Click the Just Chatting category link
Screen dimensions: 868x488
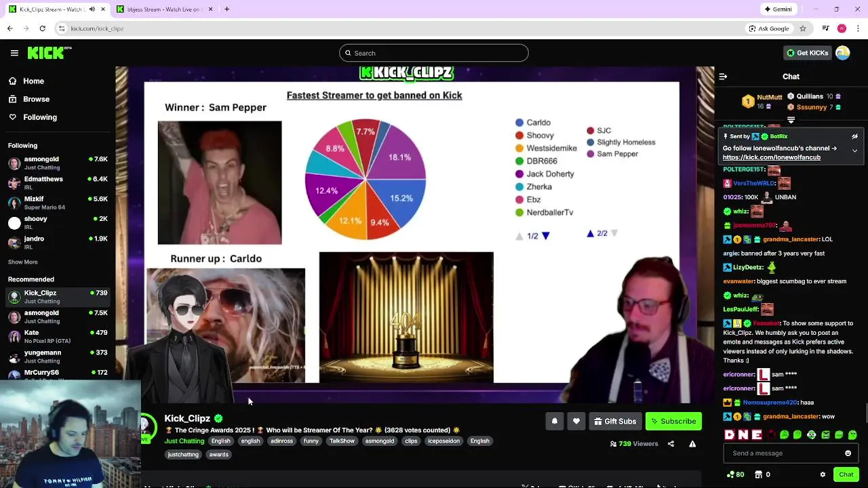point(184,441)
